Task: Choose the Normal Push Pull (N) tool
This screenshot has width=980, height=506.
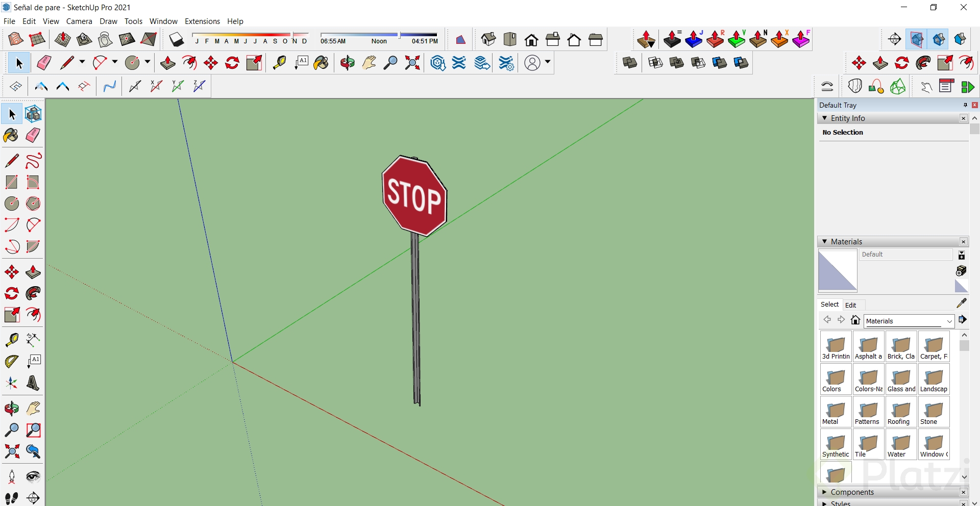Action: click(x=758, y=39)
